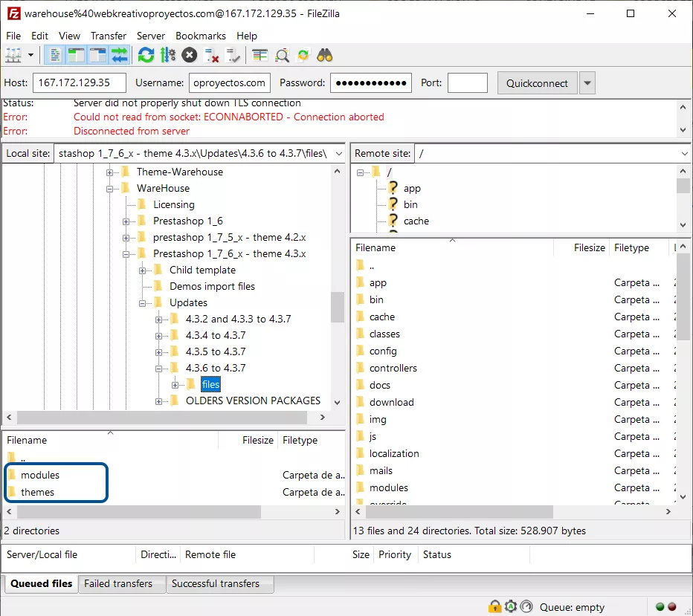
Task: Open the Help menu
Action: click(247, 36)
